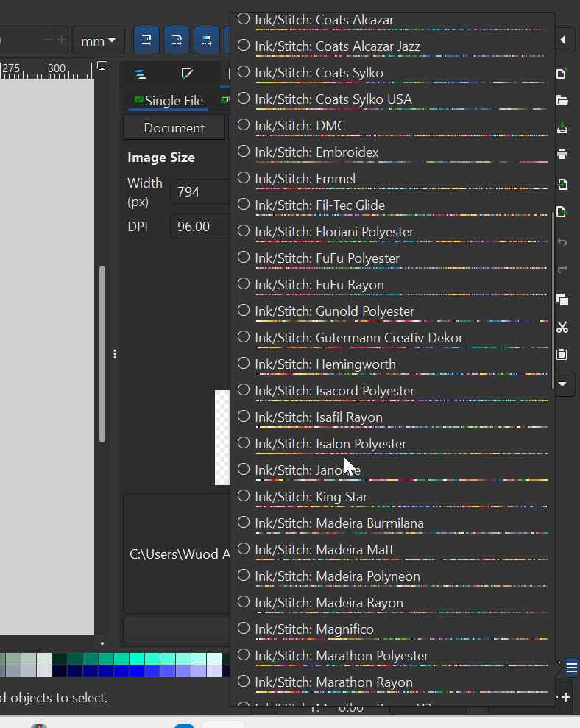580x728 pixels.
Task: Click the DPI field showing 96.00
Action: click(x=201, y=226)
